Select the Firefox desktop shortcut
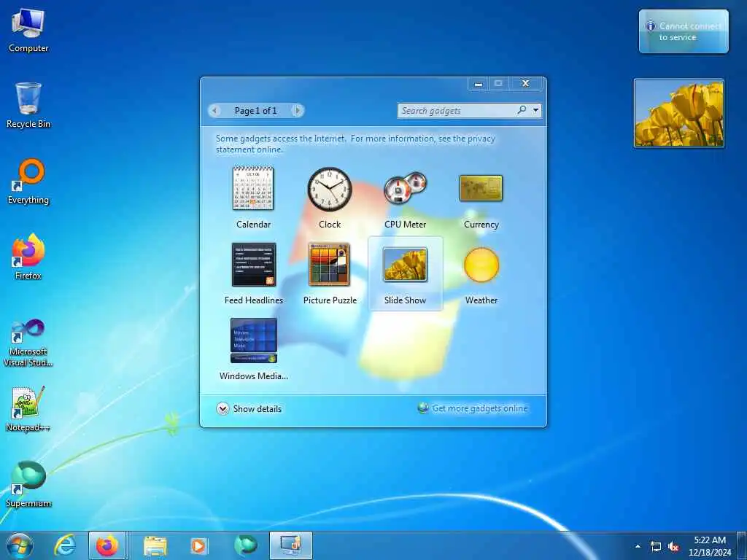This screenshot has height=560, width=747. (x=28, y=257)
